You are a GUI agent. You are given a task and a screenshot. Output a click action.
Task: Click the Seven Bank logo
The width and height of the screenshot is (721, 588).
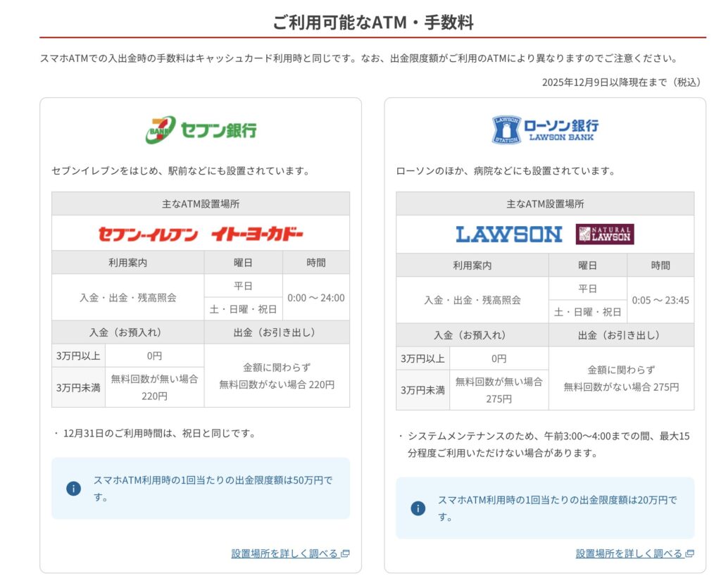pyautogui.click(x=201, y=130)
